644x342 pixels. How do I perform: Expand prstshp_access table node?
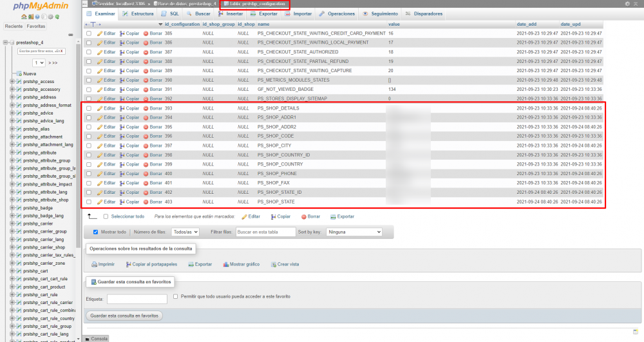click(12, 82)
